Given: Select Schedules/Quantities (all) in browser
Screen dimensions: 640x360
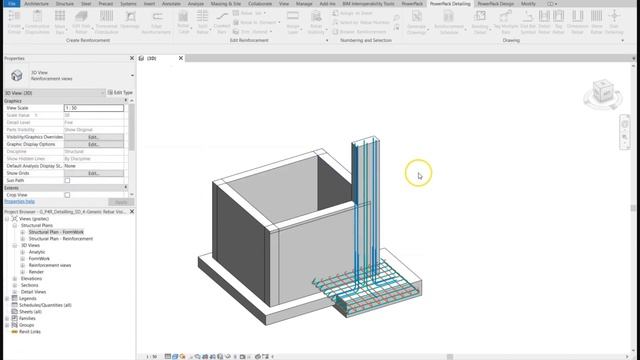Looking at the screenshot, I should 45,305.
